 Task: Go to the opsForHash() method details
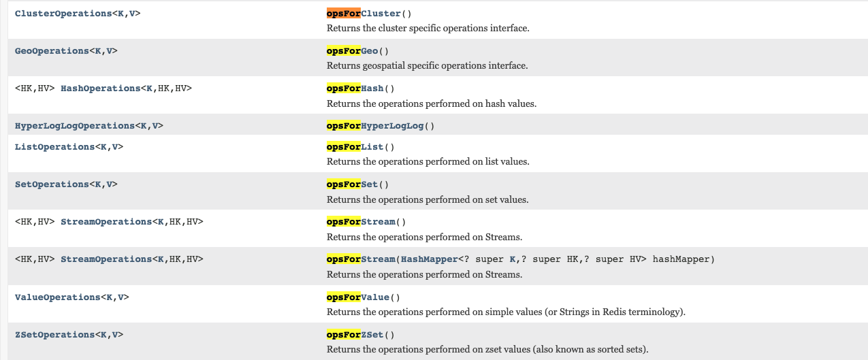pyautogui.click(x=355, y=88)
